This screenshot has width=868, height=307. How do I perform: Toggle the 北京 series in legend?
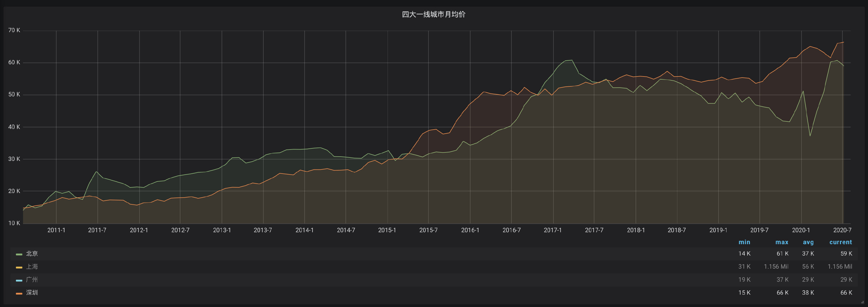click(x=32, y=254)
